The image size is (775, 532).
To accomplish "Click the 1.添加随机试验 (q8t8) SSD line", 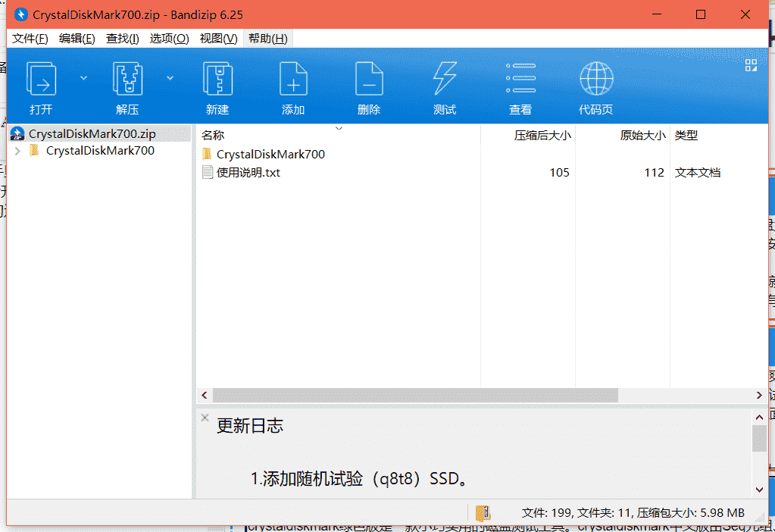I will pyautogui.click(x=359, y=479).
